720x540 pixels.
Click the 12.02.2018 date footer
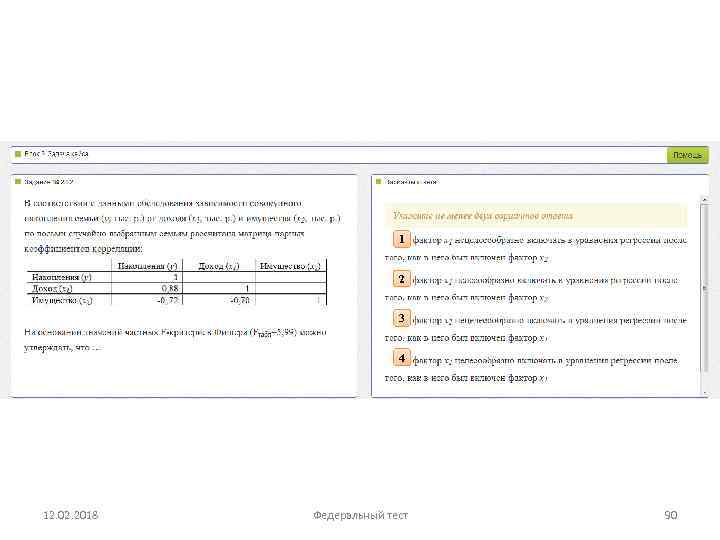click(x=70, y=515)
